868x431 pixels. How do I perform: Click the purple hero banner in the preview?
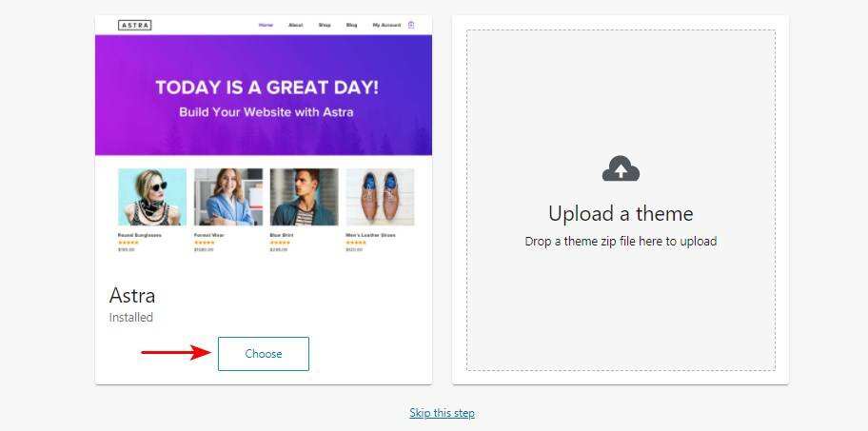pos(264,95)
